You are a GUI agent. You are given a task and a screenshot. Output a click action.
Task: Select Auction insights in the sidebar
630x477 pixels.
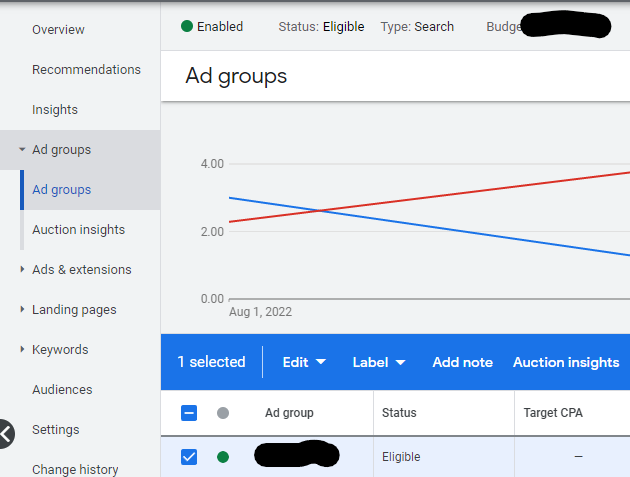78,230
